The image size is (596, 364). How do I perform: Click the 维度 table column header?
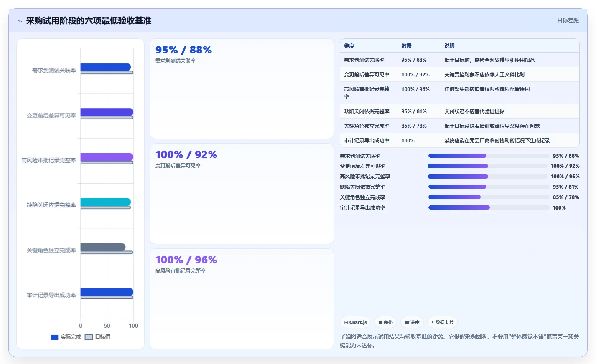(x=349, y=46)
